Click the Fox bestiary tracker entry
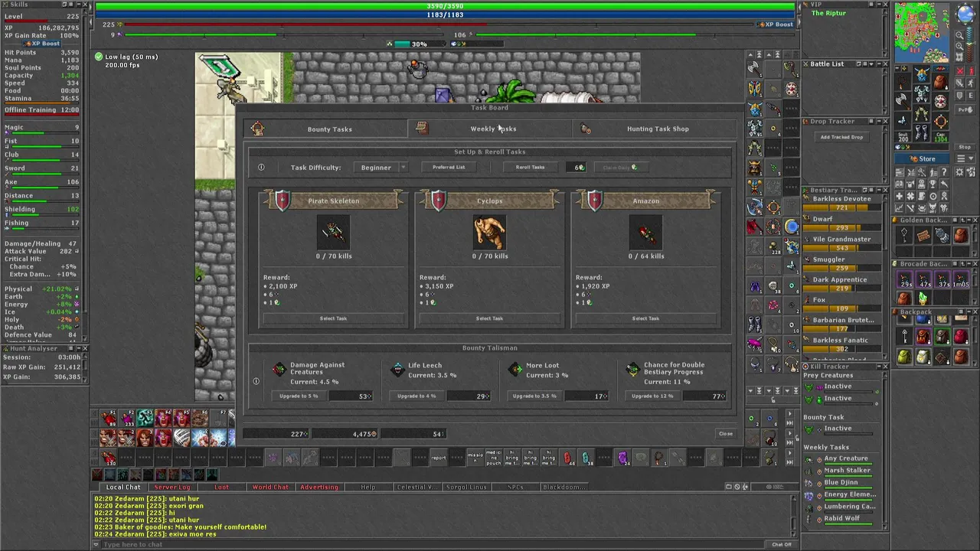980x551 pixels. (x=841, y=304)
